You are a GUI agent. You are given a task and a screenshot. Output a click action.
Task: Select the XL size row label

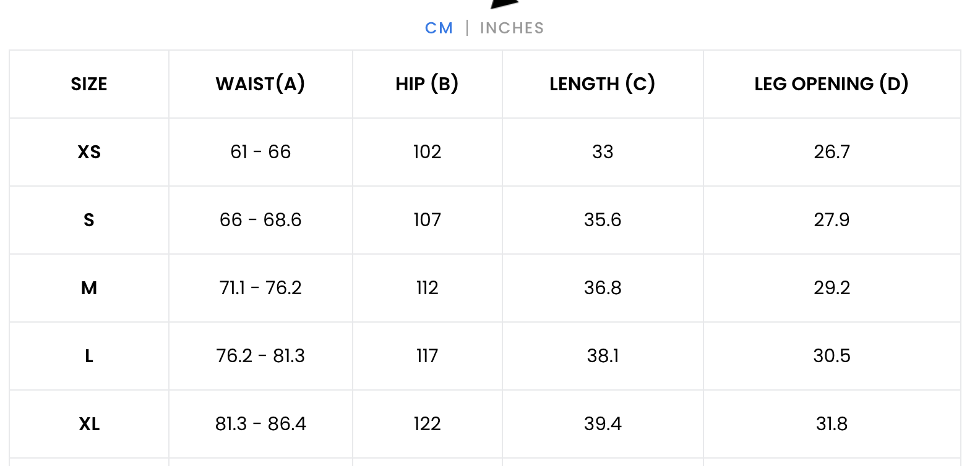89,424
